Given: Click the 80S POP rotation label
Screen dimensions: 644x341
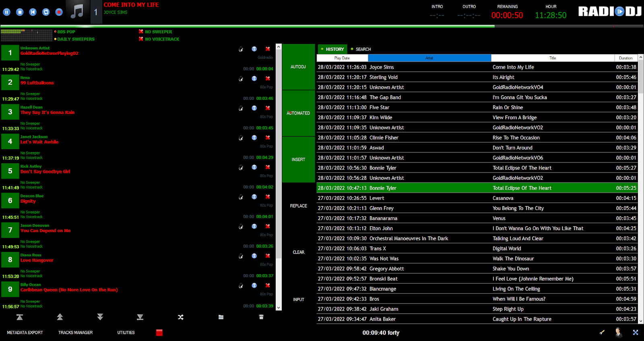Looking at the screenshot, I should click(x=66, y=31).
